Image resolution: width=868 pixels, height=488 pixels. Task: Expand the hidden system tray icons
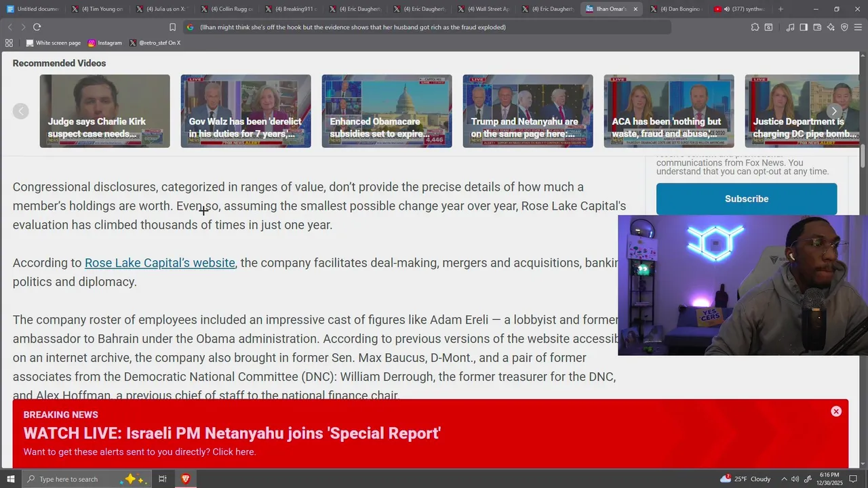tap(784, 479)
